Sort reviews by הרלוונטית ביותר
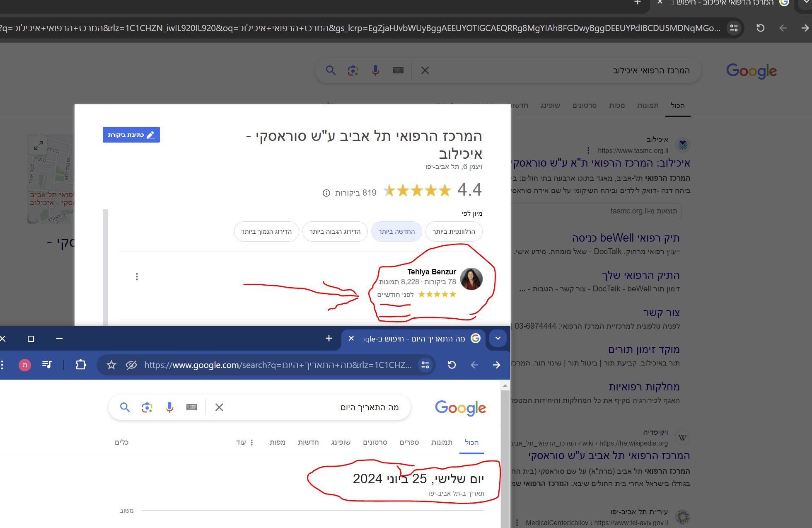The height and width of the screenshot is (528, 812). [x=454, y=231]
